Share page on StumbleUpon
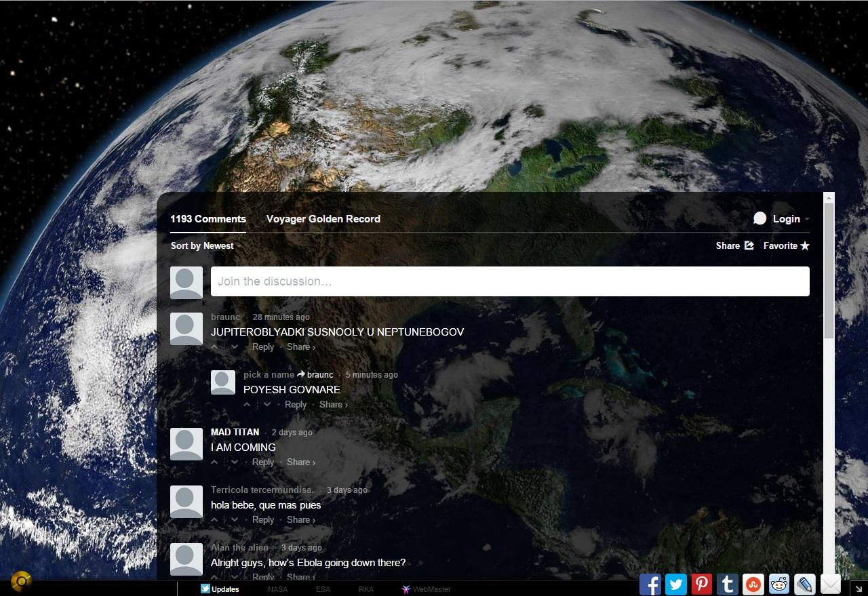 tap(753, 584)
